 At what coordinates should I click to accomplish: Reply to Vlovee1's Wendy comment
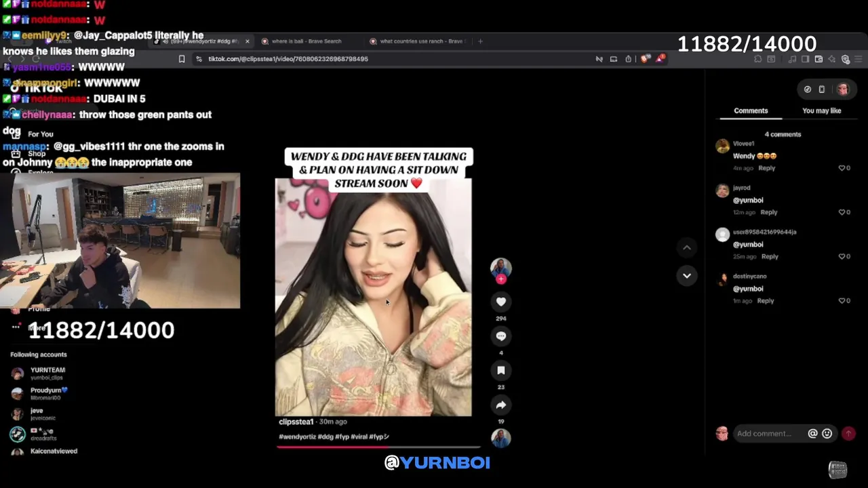[766, 168]
